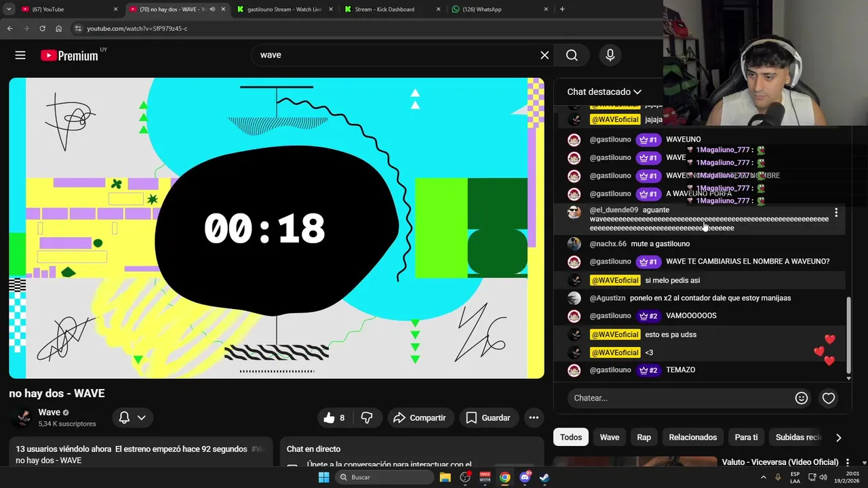Open the volume control in system tray

tap(823, 477)
